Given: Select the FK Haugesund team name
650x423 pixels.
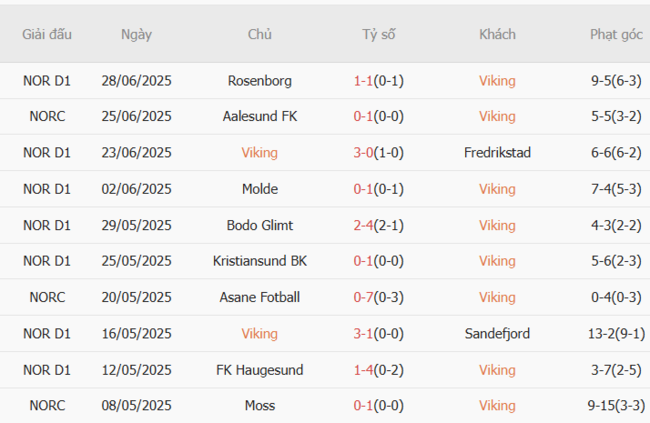Looking at the screenshot, I should pyautogui.click(x=260, y=369).
